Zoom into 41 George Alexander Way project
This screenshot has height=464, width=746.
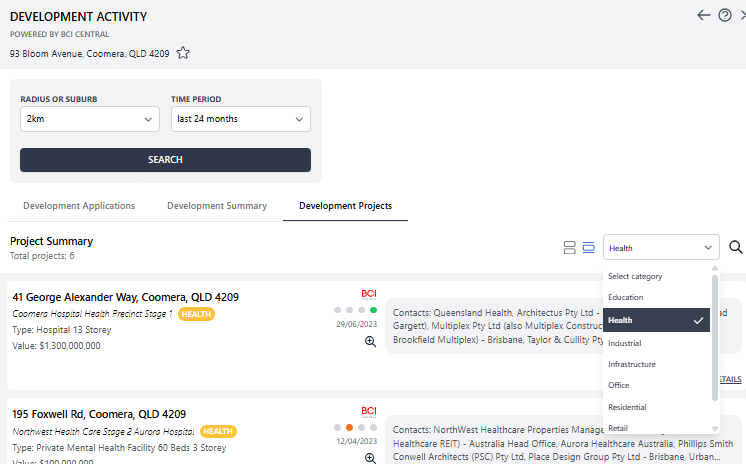[370, 341]
